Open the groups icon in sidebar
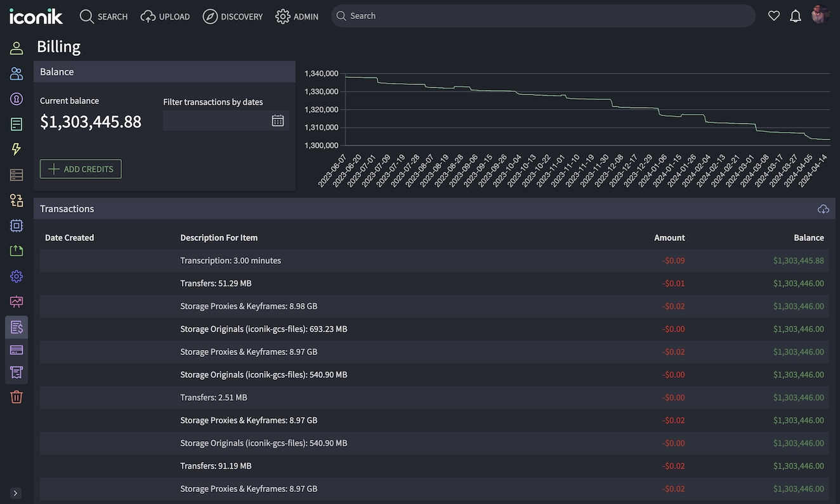Screen dimensions: 840x504 click(x=16, y=73)
